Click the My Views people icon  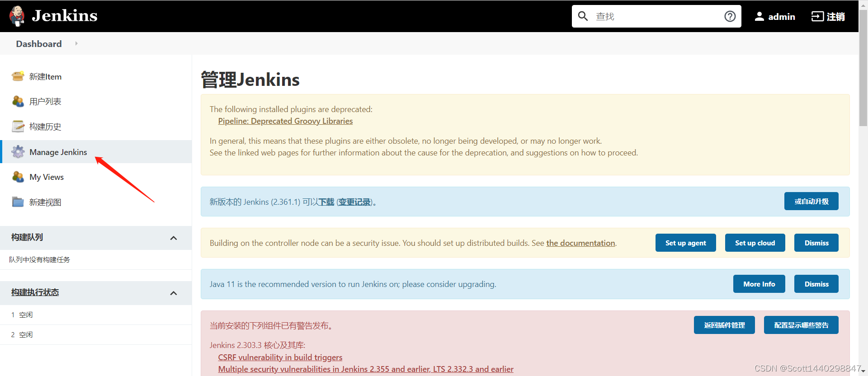pos(18,177)
